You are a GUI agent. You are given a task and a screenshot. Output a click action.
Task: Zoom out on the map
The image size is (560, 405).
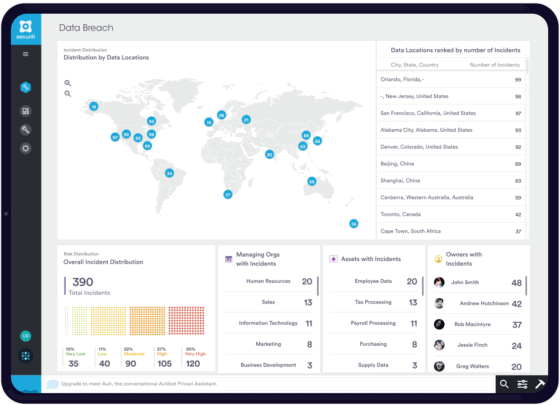(68, 94)
